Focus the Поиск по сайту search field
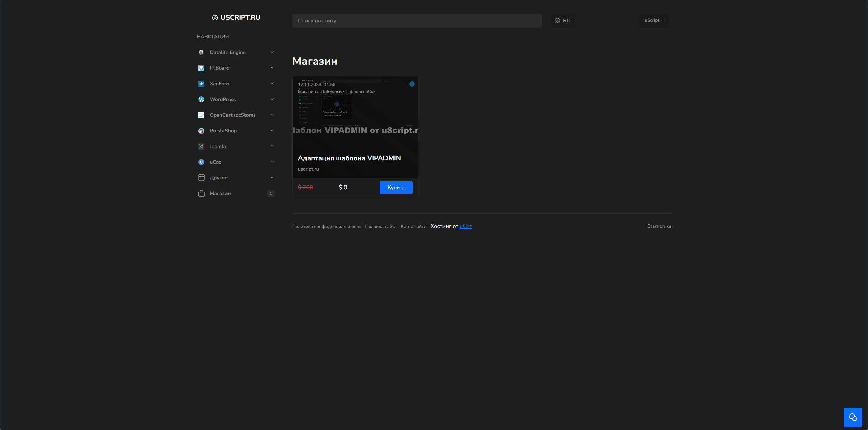The width and height of the screenshot is (868, 430). tap(417, 21)
